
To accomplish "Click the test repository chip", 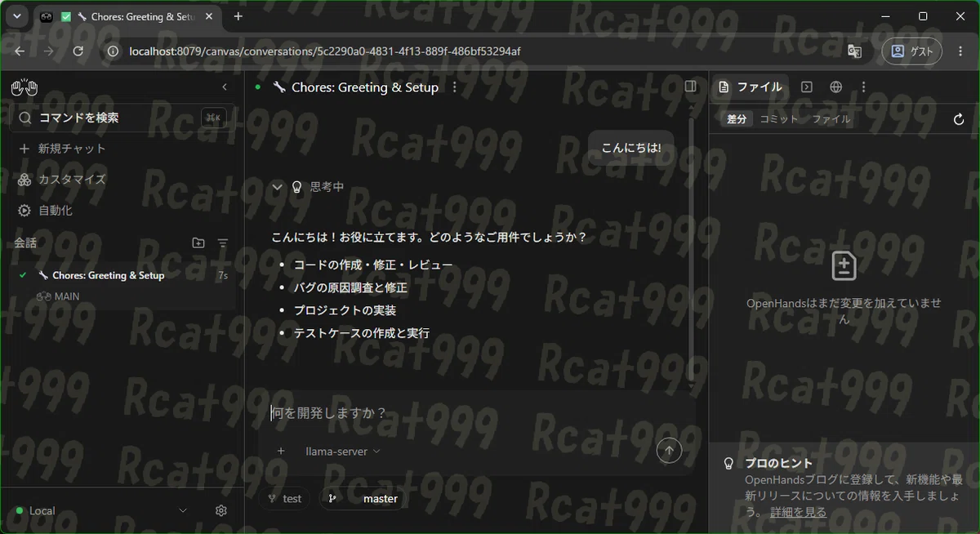I will pos(284,499).
